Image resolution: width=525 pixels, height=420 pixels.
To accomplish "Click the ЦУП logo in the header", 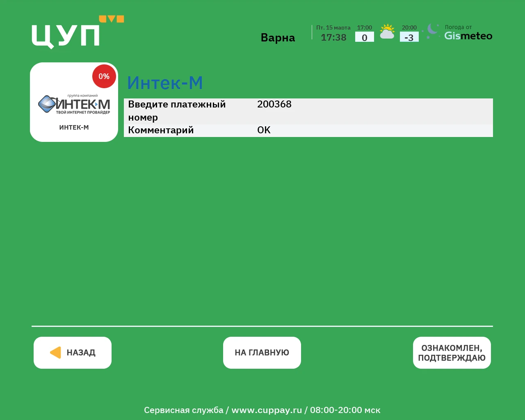I will (x=66, y=36).
